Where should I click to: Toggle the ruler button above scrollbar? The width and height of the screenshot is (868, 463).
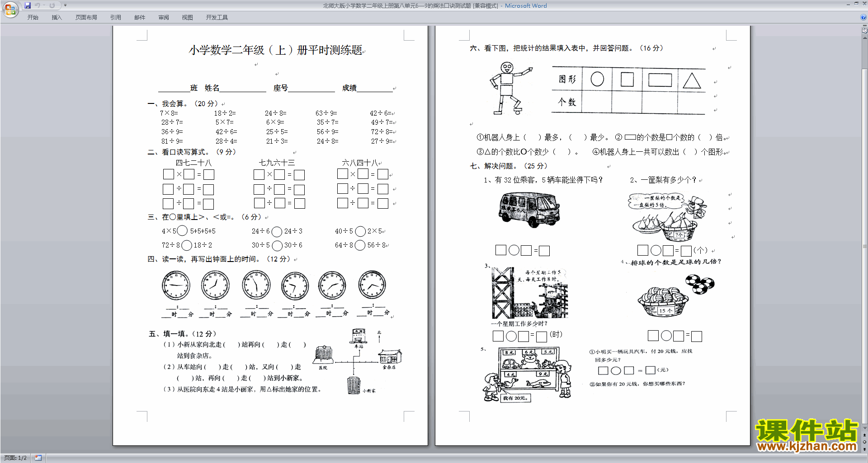click(864, 31)
